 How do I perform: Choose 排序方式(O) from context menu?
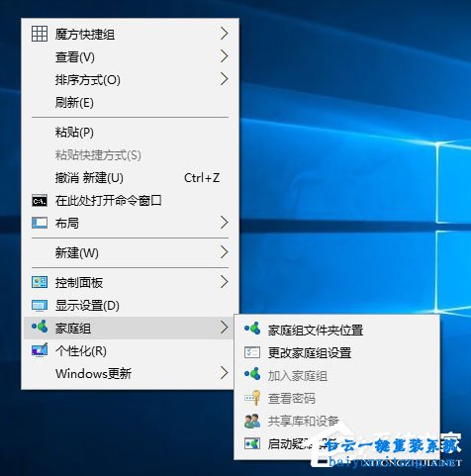pyautogui.click(x=130, y=79)
